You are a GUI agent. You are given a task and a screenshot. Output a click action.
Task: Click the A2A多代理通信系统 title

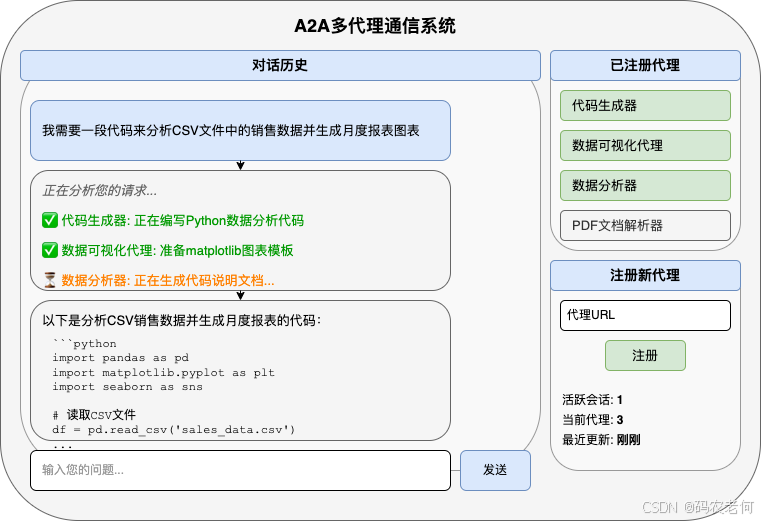click(x=375, y=26)
